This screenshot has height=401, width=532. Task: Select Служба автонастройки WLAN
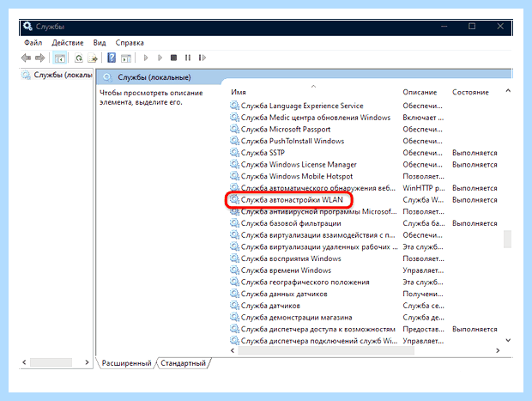pos(292,200)
